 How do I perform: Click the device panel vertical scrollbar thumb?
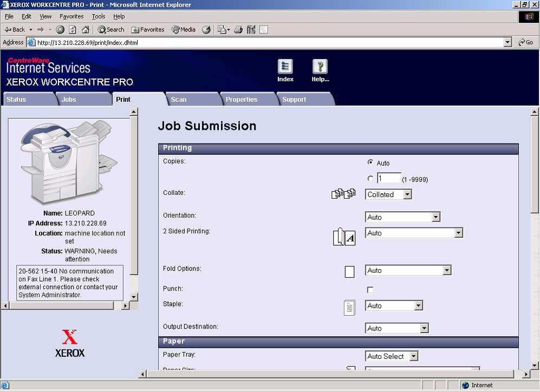click(134, 196)
